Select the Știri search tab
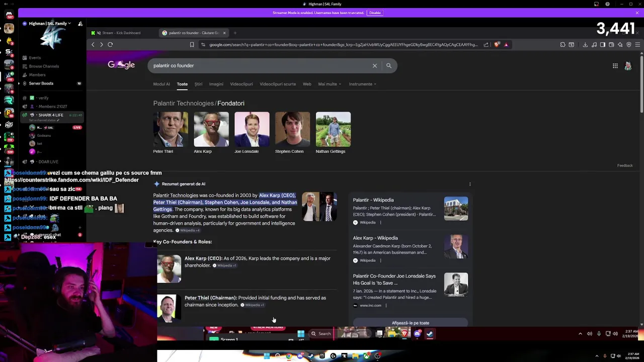644x362 pixels. tap(198, 84)
